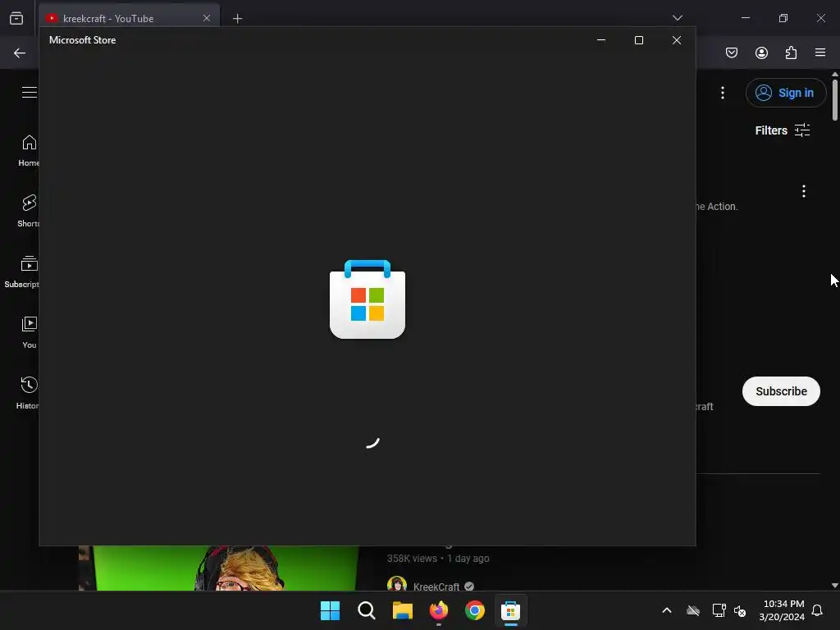The height and width of the screenshot is (630, 840).
Task: Click the Microsoft Store bag logo
Action: click(x=367, y=299)
